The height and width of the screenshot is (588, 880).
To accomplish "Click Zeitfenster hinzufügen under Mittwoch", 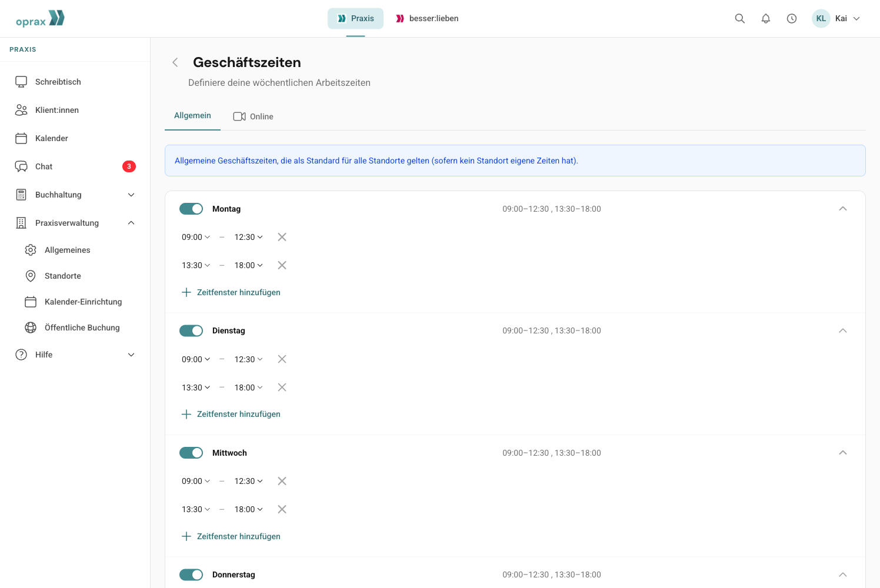I will (231, 536).
